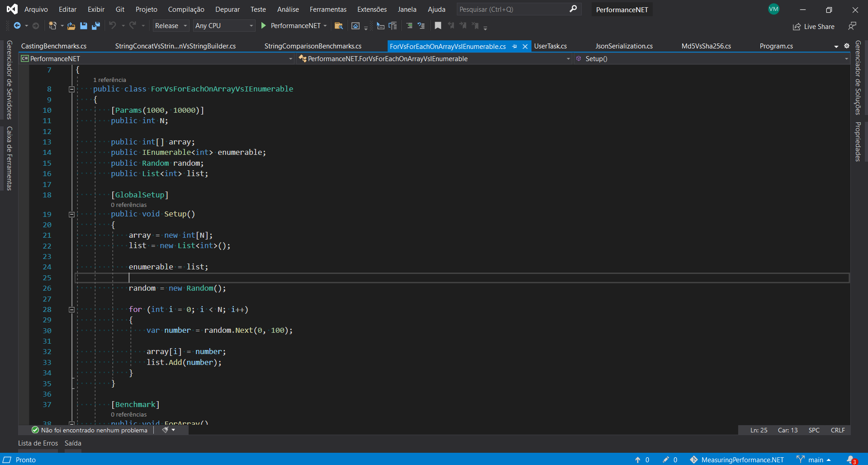
Task: Open the notifications bell in the status bar
Action: (851, 460)
